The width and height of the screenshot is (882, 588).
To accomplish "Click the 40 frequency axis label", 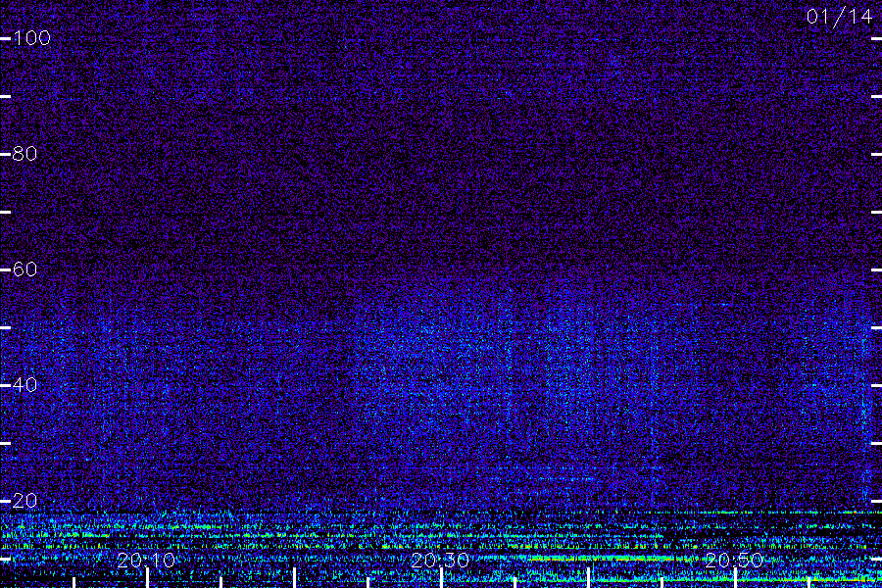I will [24, 385].
